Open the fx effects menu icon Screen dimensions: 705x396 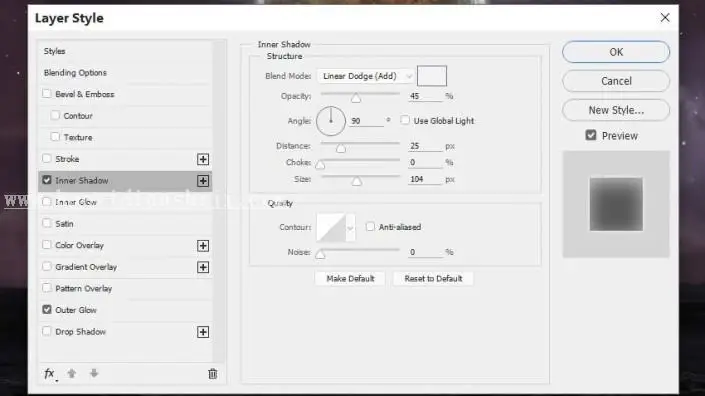click(x=50, y=374)
